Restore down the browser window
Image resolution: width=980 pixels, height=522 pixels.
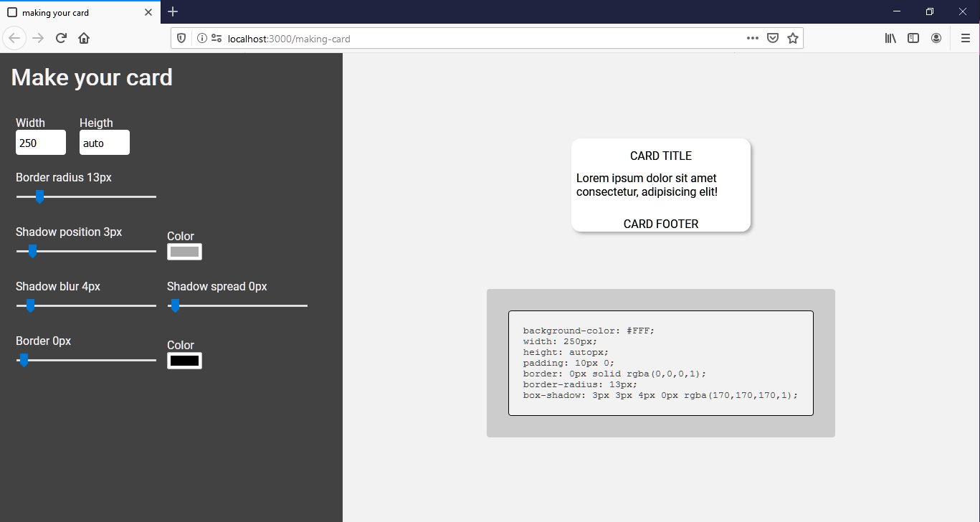[930, 11]
